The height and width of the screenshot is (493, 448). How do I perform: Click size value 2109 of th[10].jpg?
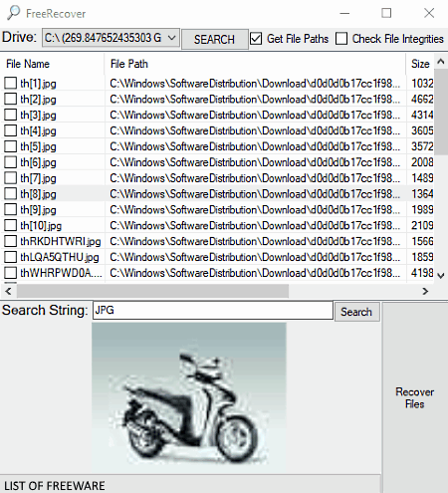[x=422, y=226]
